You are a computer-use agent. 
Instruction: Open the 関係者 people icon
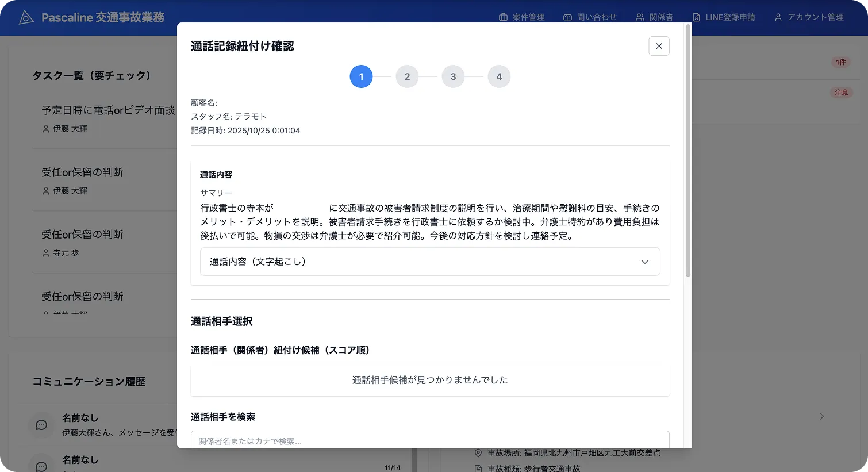pyautogui.click(x=639, y=17)
